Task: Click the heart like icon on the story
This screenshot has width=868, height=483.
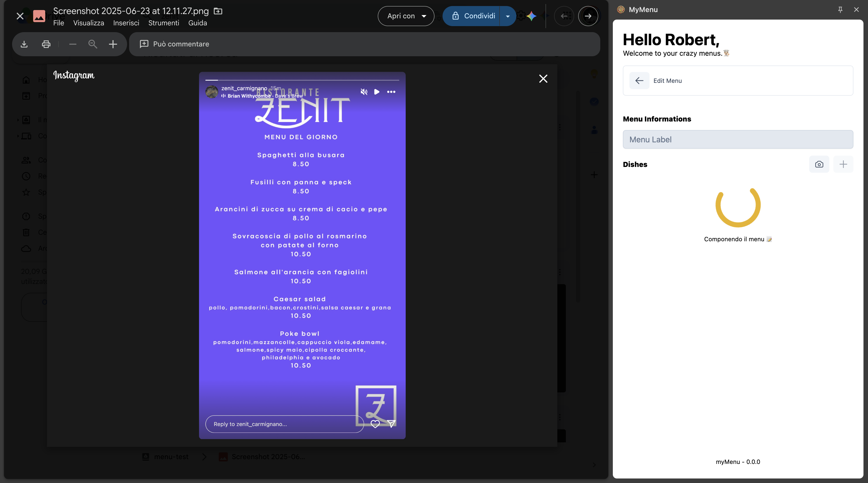Action: [375, 424]
